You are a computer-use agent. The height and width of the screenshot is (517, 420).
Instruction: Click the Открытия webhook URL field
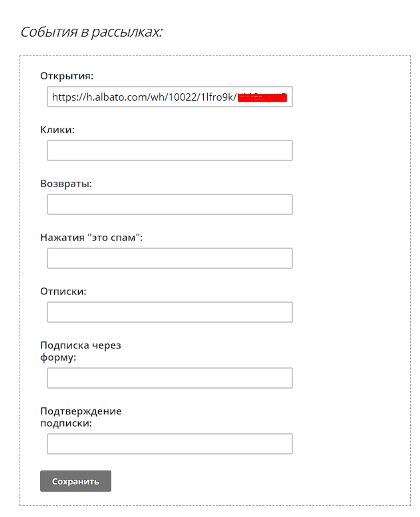point(170,97)
